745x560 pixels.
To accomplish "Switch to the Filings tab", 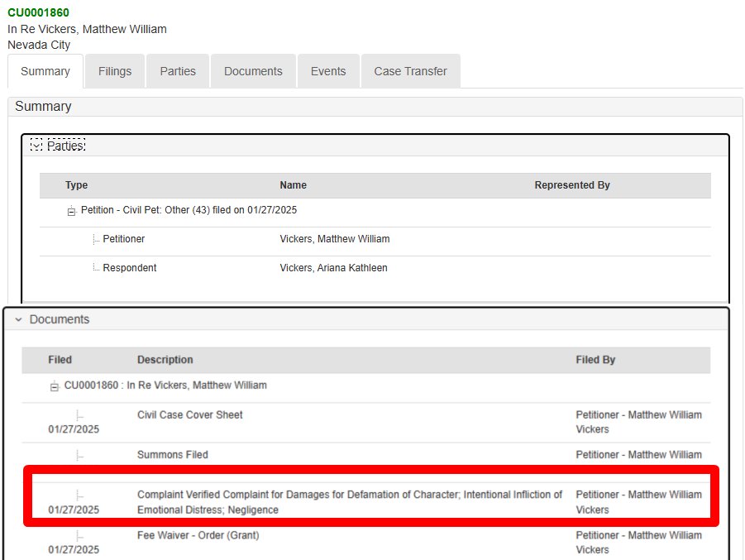I will pos(115,71).
